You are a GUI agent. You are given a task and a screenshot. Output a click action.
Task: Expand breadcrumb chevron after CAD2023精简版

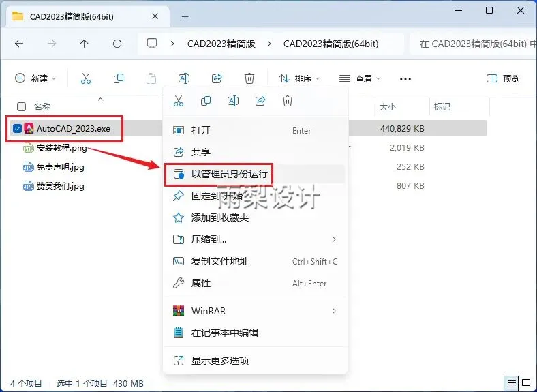[x=269, y=44]
